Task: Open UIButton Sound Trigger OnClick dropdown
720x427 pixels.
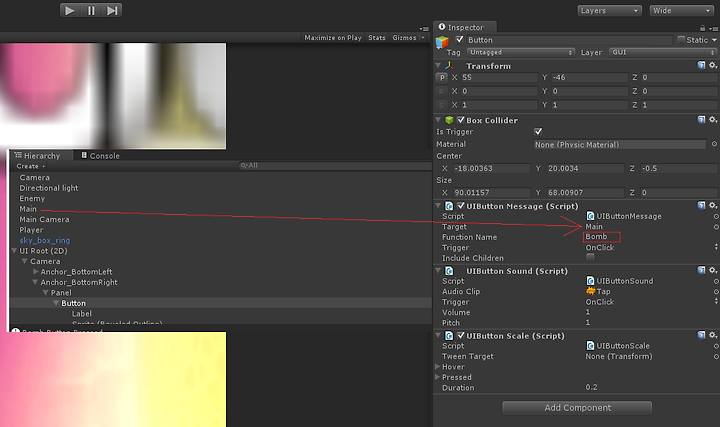Action: point(651,302)
